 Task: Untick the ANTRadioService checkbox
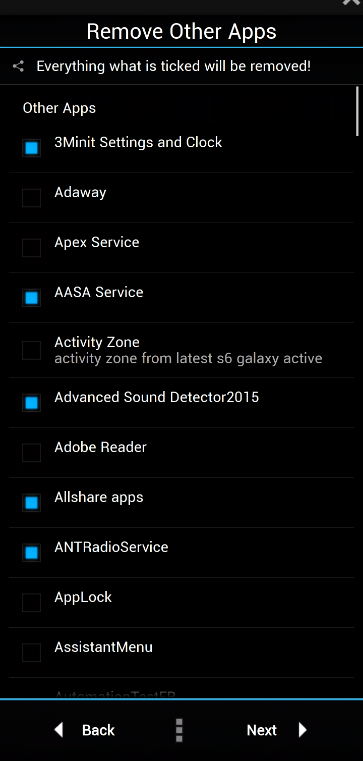(x=32, y=553)
